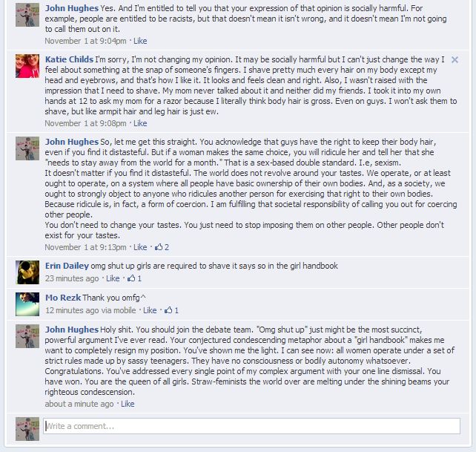The height and width of the screenshot is (452, 476).
Task: Click thumbs-up icon on Mo Rezk's comment
Action: point(168,310)
